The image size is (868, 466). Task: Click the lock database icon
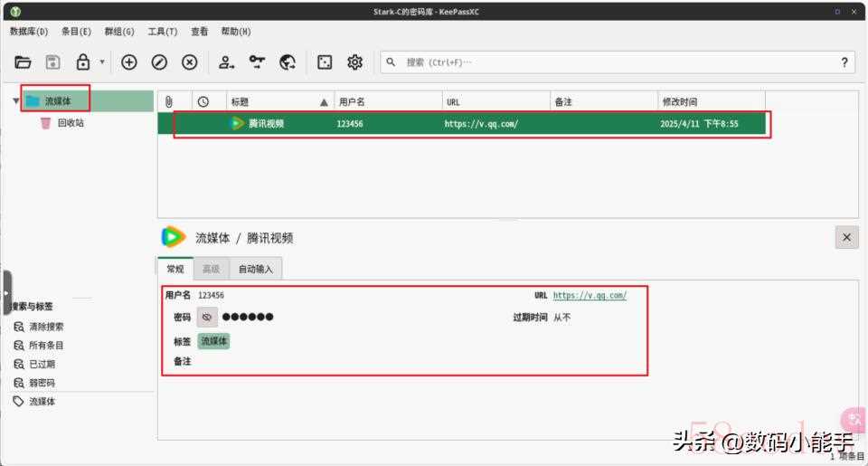click(83, 62)
